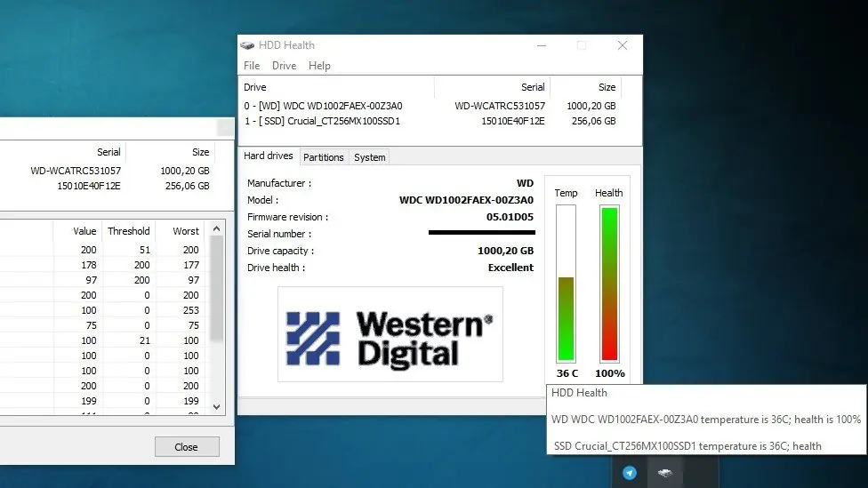868x488 pixels.
Task: Switch to the System tab
Action: 370,157
